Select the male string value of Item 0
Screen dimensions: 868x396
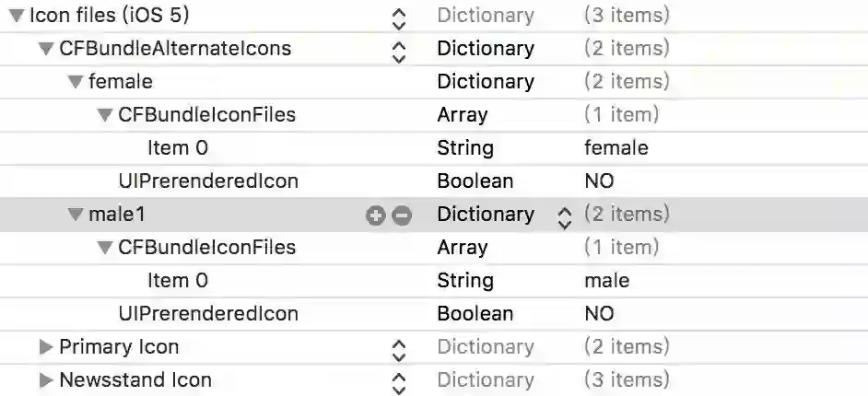[606, 281]
